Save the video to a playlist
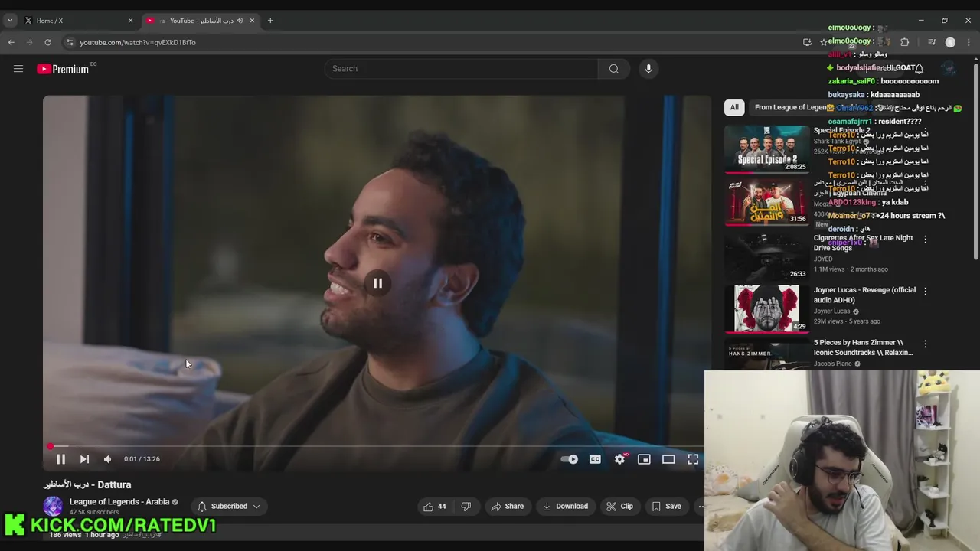 [666, 506]
